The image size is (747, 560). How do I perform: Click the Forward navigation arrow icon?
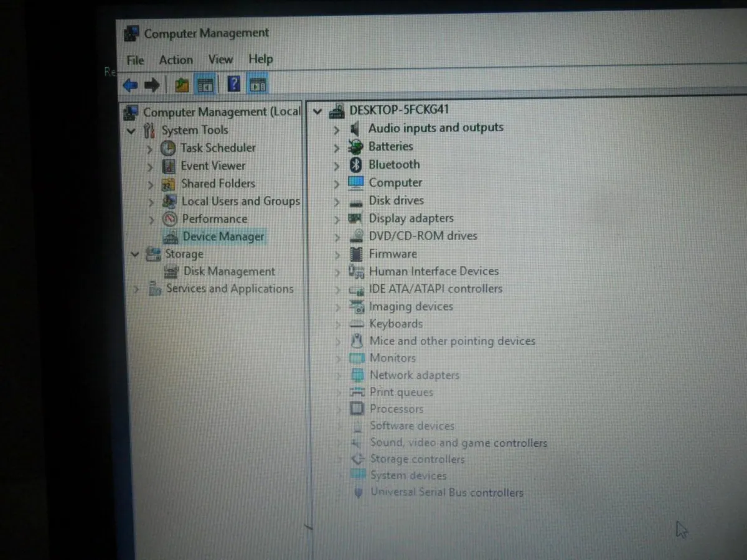(153, 84)
